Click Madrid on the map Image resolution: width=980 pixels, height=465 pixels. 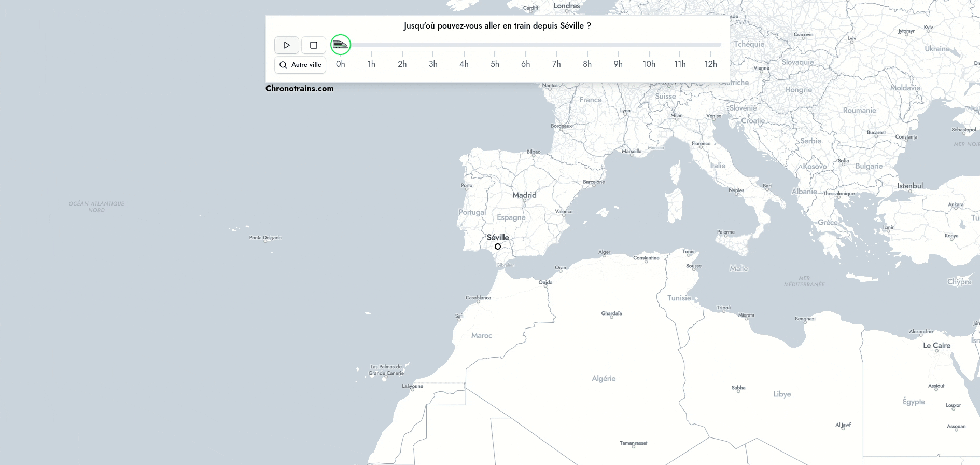pos(524,195)
